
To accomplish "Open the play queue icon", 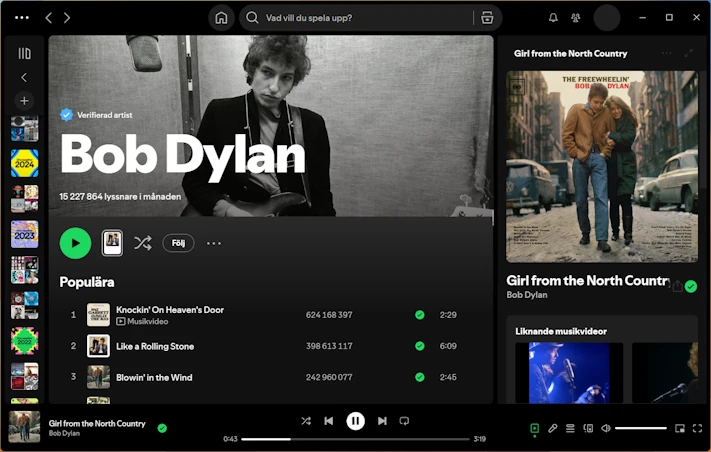I will click(570, 428).
